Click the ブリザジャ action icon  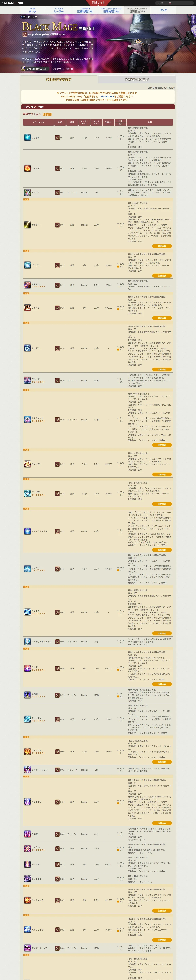[x=27, y=719]
